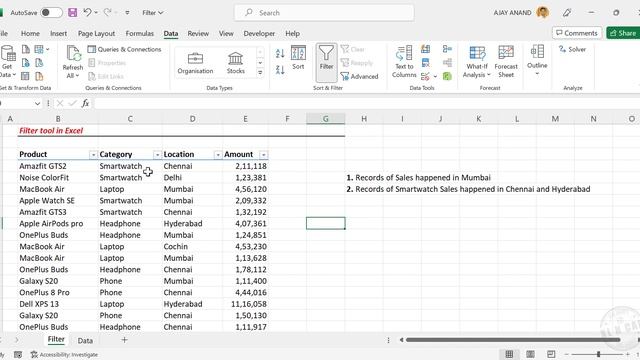Click the Refresh All icon
Screen dimensions: 640x360
tap(73, 54)
